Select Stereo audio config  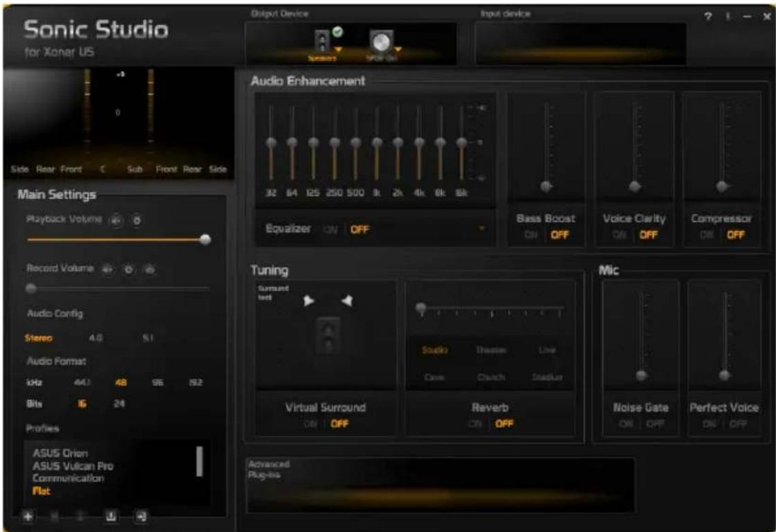pyautogui.click(x=39, y=338)
